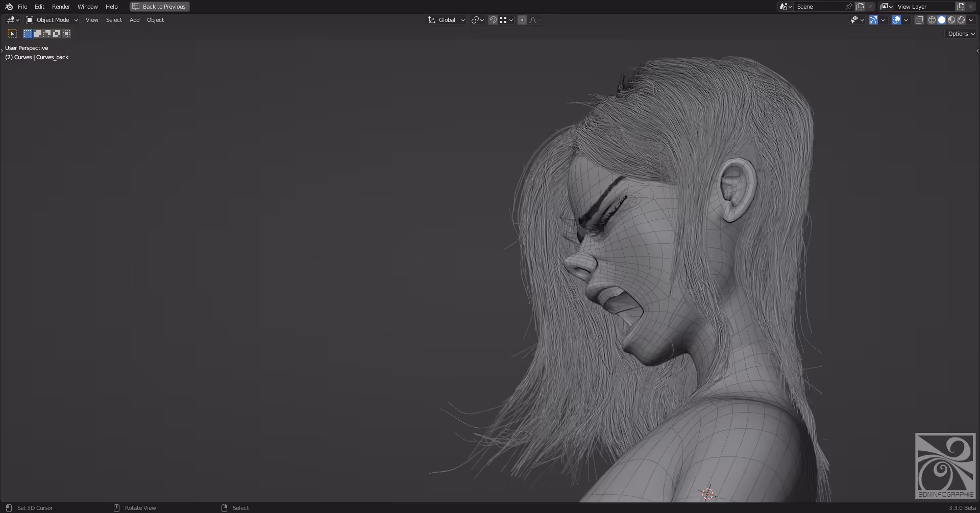Switch to Material Preview shading
Image resolution: width=980 pixels, height=513 pixels.
click(x=951, y=20)
